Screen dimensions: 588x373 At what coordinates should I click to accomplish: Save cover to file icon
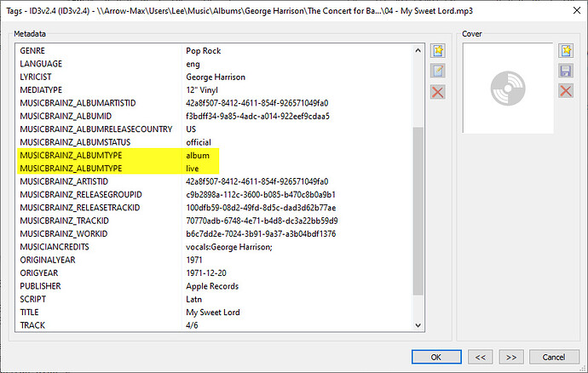click(x=566, y=71)
